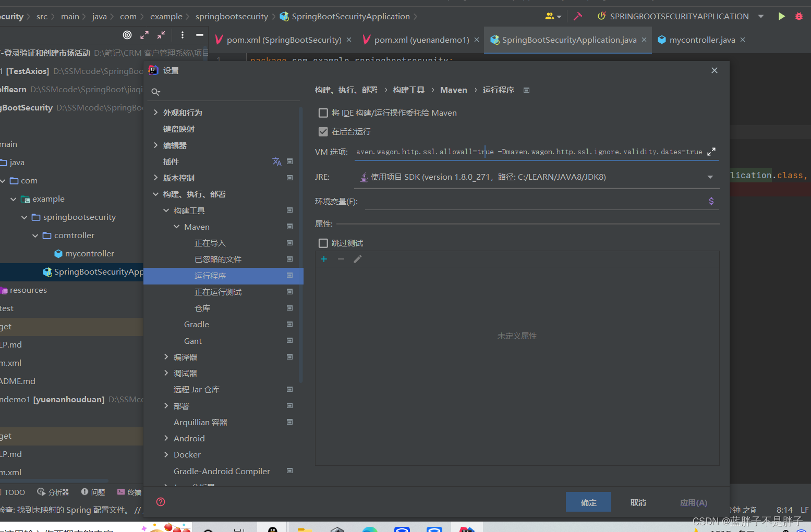Click the help question mark icon in settings
The image size is (811, 532).
[161, 502]
